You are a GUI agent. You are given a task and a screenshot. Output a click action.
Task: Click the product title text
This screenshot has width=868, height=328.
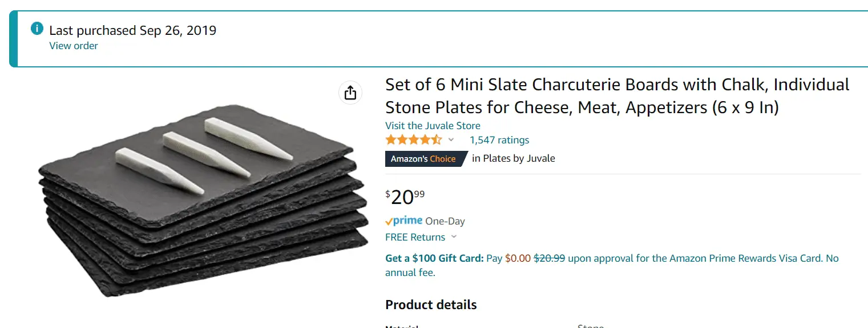(x=617, y=96)
